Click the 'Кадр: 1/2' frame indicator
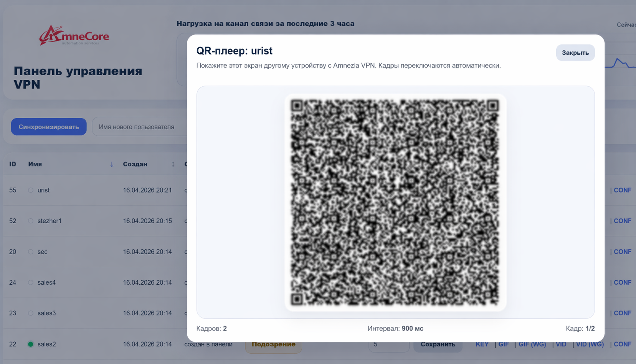This screenshot has height=364, width=636. 580,329
